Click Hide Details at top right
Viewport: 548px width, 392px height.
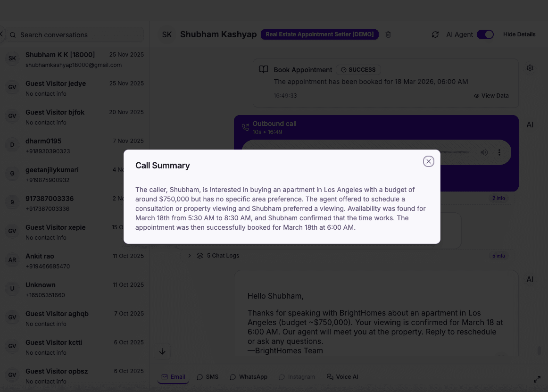519,34
